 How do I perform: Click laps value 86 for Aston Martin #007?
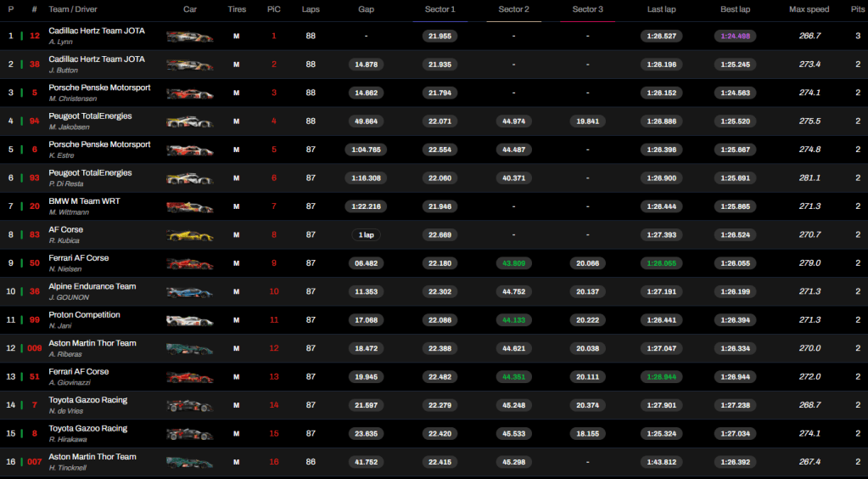click(311, 462)
